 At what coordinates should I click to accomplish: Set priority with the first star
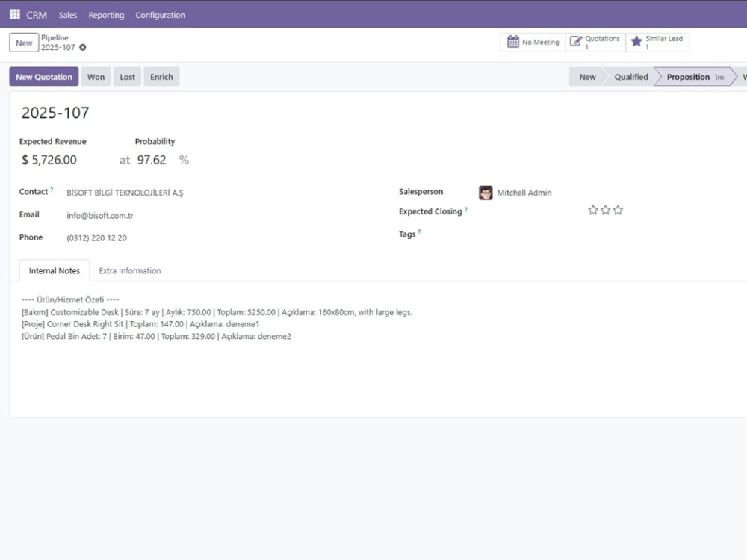point(592,210)
